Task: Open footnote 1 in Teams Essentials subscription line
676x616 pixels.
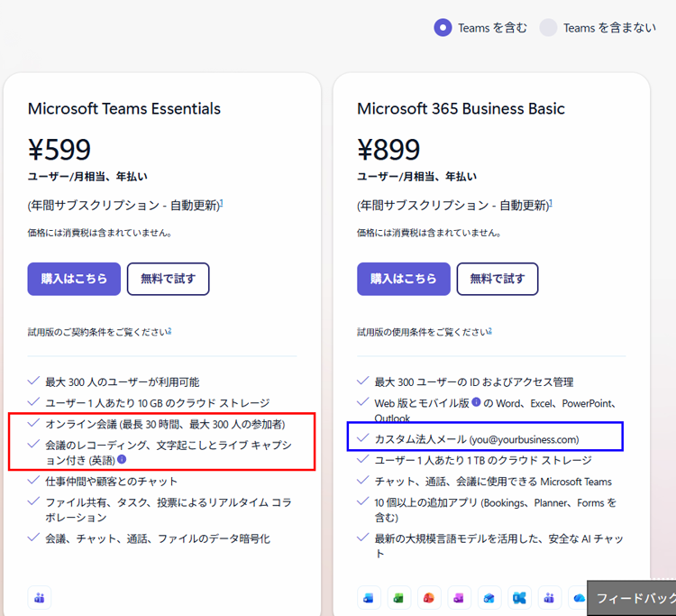Action: (x=222, y=202)
